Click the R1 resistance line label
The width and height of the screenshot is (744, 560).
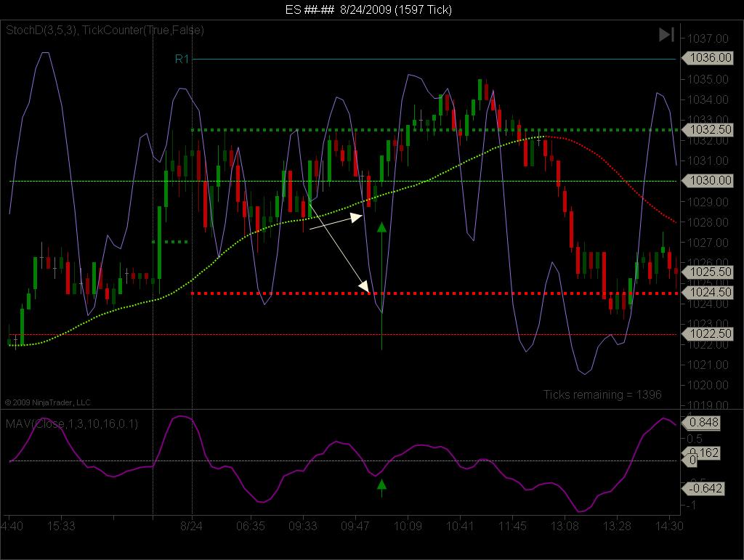pos(182,59)
